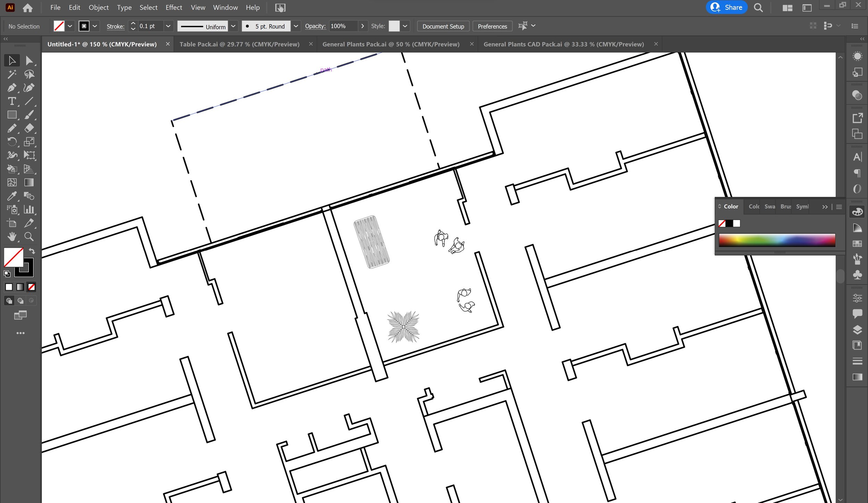Open the Opacity panel link
This screenshot has height=503, width=868.
pyautogui.click(x=315, y=26)
